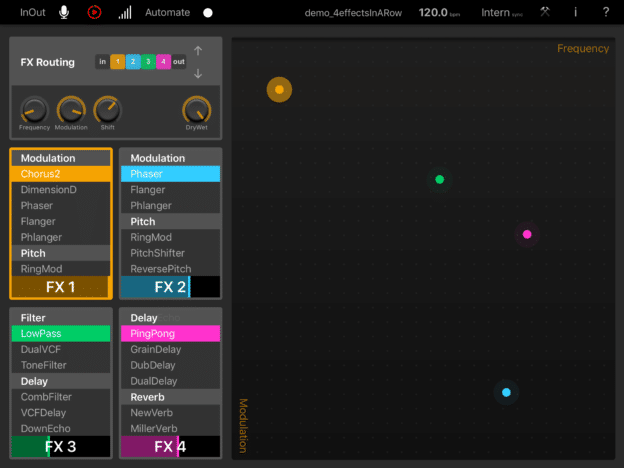624x468 pixels.
Task: Select CombFilter in FX 3 list
Action: [61, 397]
